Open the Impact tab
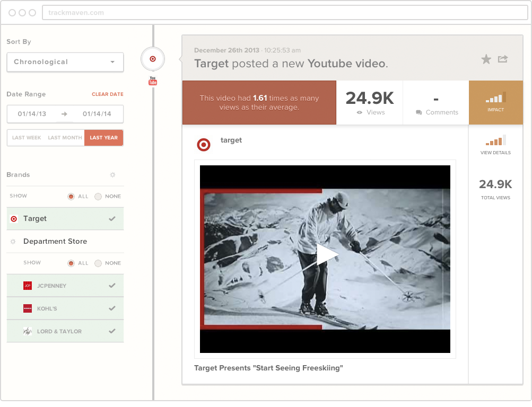Screen dimensions: 532x407 click(x=496, y=103)
